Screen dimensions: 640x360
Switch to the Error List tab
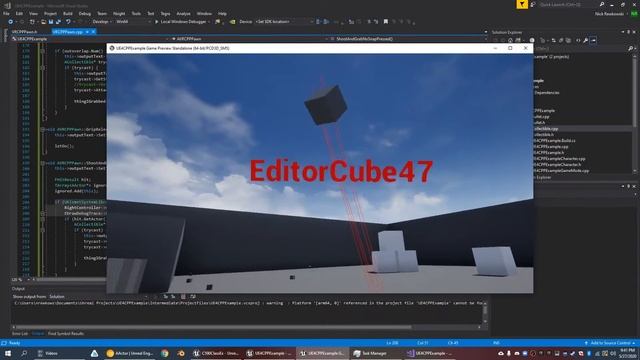pyautogui.click(x=20, y=333)
